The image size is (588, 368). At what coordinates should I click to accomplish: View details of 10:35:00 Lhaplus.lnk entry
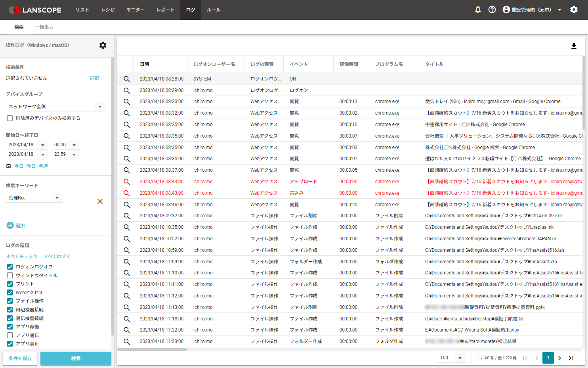point(127,227)
